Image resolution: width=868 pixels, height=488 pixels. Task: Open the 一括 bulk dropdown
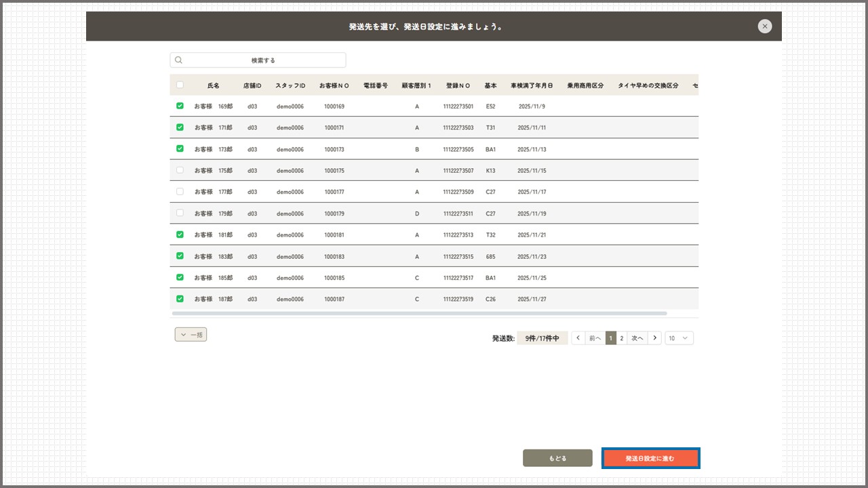[191, 334]
